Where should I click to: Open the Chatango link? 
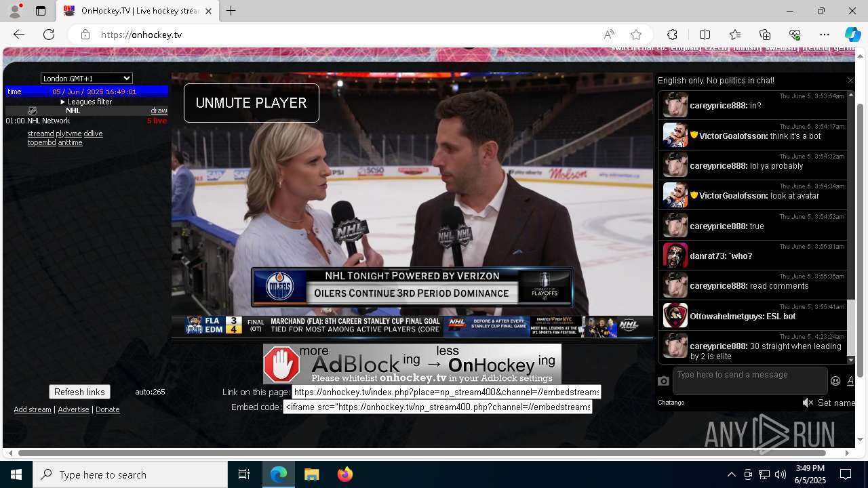click(671, 403)
